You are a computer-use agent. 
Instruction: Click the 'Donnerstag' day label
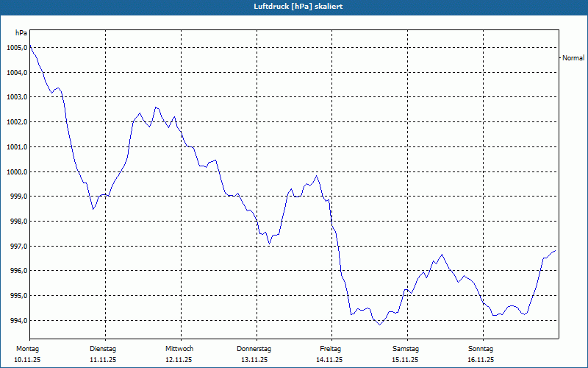click(x=254, y=349)
